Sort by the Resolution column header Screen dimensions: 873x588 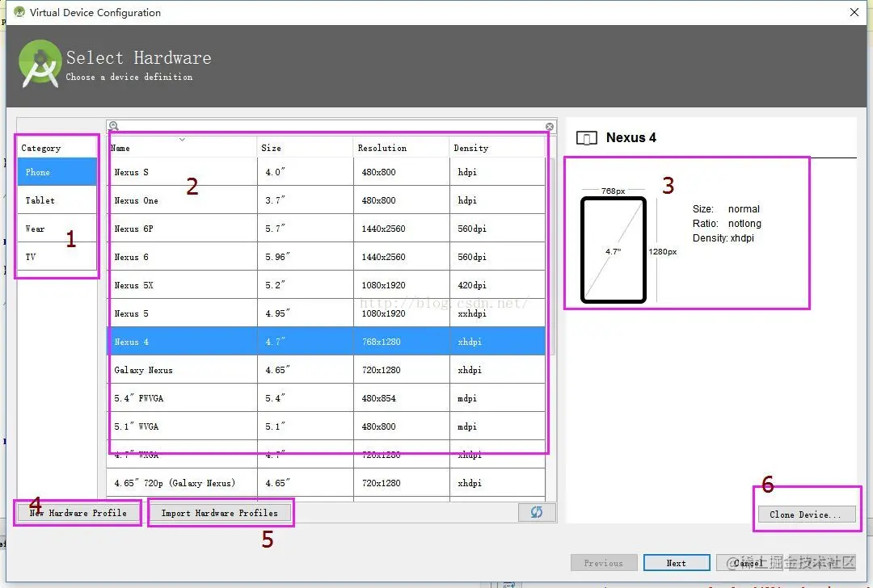[x=401, y=148]
